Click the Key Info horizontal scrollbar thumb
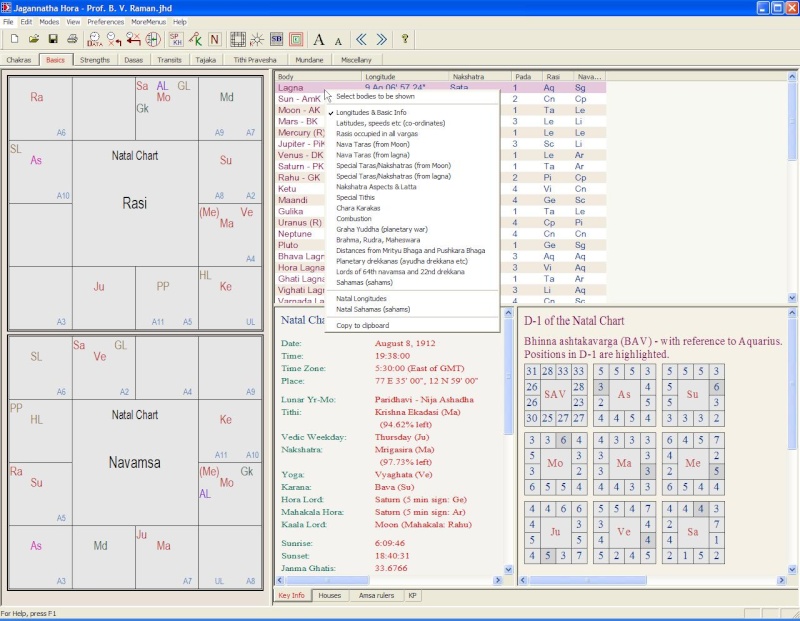This screenshot has width=800, height=621. (x=327, y=580)
